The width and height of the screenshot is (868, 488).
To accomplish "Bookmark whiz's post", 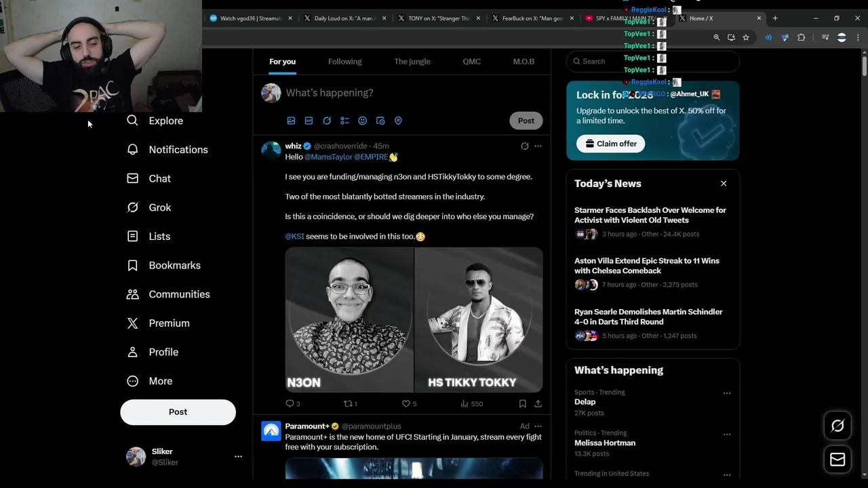I will 522,403.
